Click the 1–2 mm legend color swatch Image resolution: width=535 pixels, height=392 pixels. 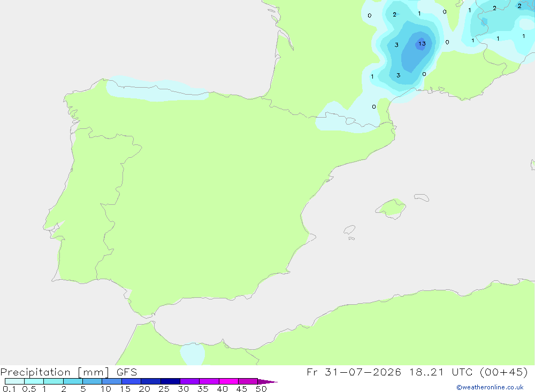53,381
